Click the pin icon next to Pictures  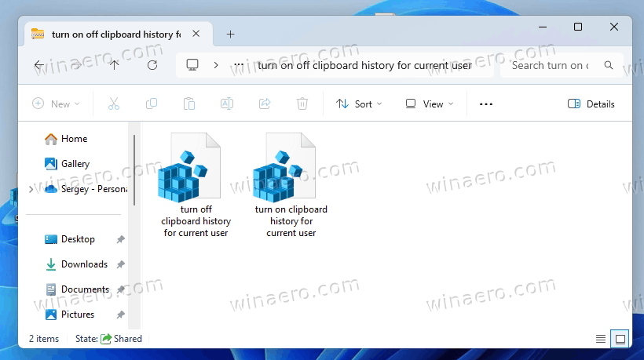120,315
